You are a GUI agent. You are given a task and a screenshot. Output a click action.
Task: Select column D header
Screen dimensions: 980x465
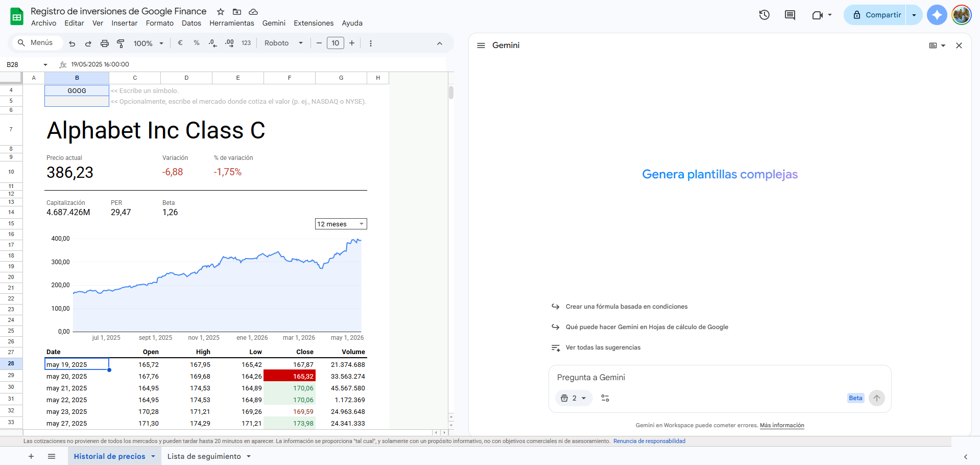(186, 78)
